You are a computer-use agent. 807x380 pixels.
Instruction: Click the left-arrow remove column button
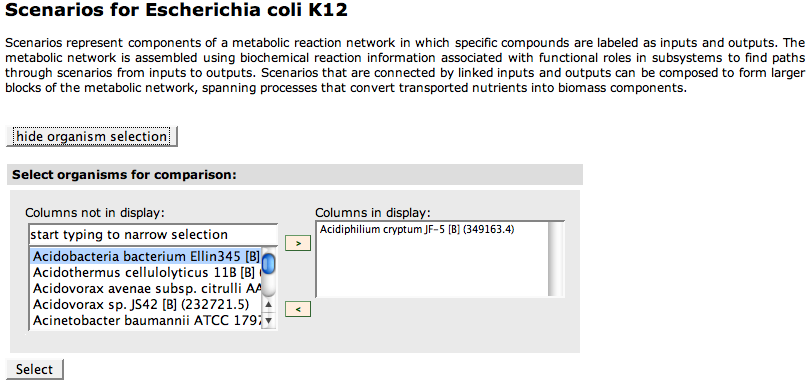(298, 309)
